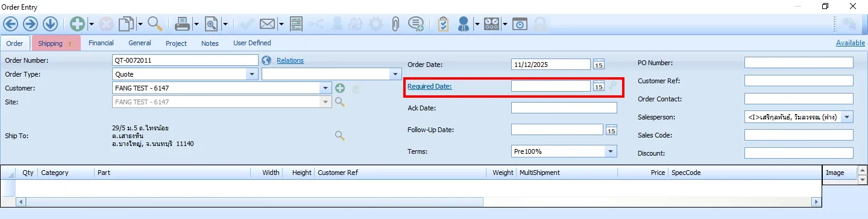
Task: Search sites with Site magnifier icon
Action: [340, 102]
